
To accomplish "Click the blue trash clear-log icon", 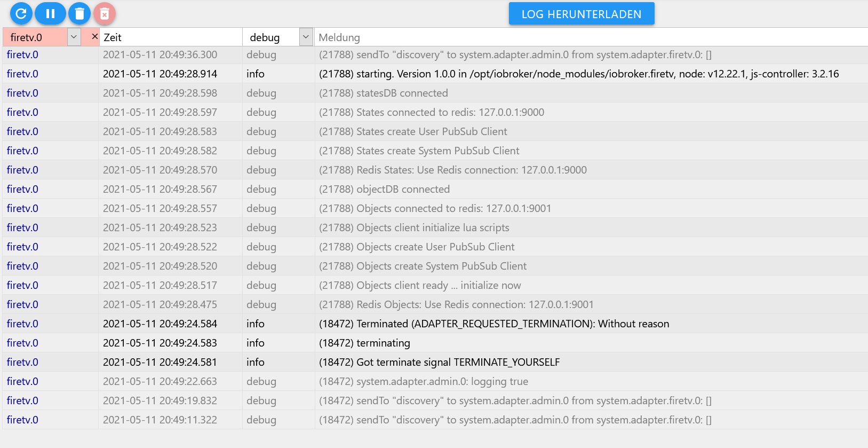I will pyautogui.click(x=79, y=13).
